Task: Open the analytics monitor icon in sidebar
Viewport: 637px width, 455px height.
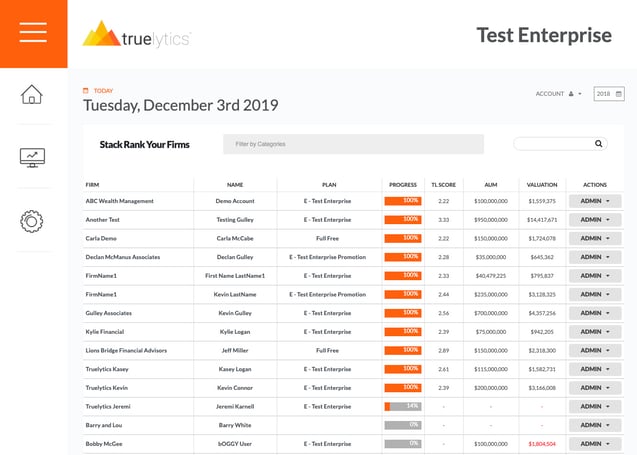Action: [32, 157]
